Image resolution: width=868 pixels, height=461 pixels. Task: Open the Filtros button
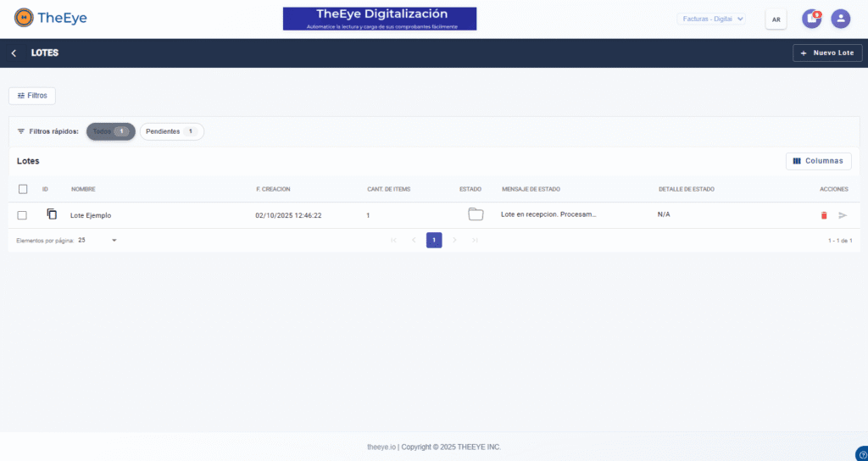pyautogui.click(x=32, y=96)
